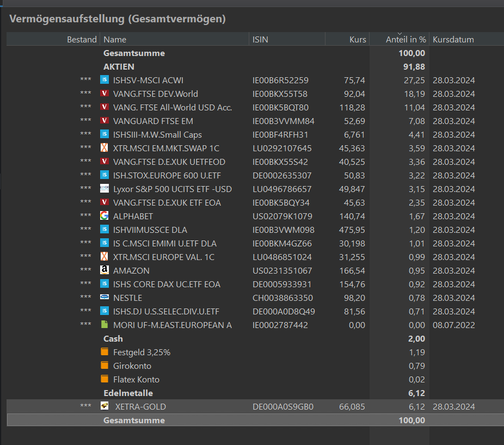The height and width of the screenshot is (445, 504).
Task: Click the Vanguard icon beside VANGUARD FTSE EM
Action: (x=105, y=120)
